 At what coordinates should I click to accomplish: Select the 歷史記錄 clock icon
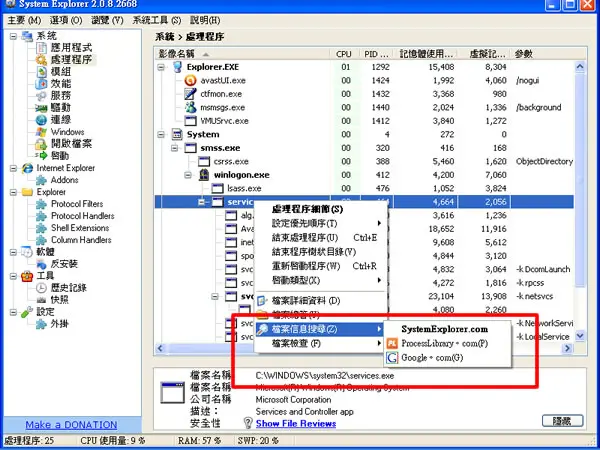[x=41, y=288]
